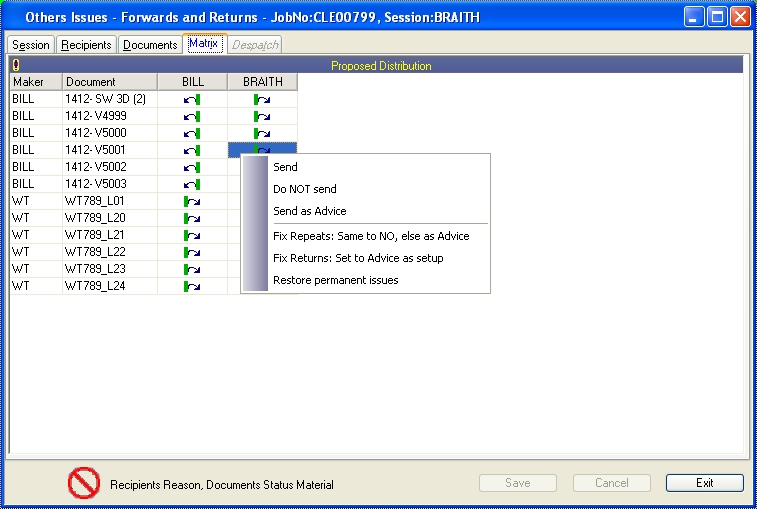This screenshot has width=757, height=509.
Task: Select document cell 1412- V5003
Action: (x=110, y=184)
